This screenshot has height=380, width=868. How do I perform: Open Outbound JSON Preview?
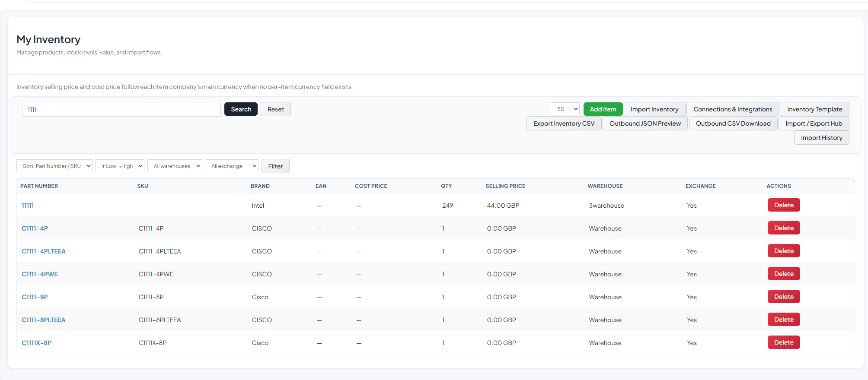[x=645, y=123]
